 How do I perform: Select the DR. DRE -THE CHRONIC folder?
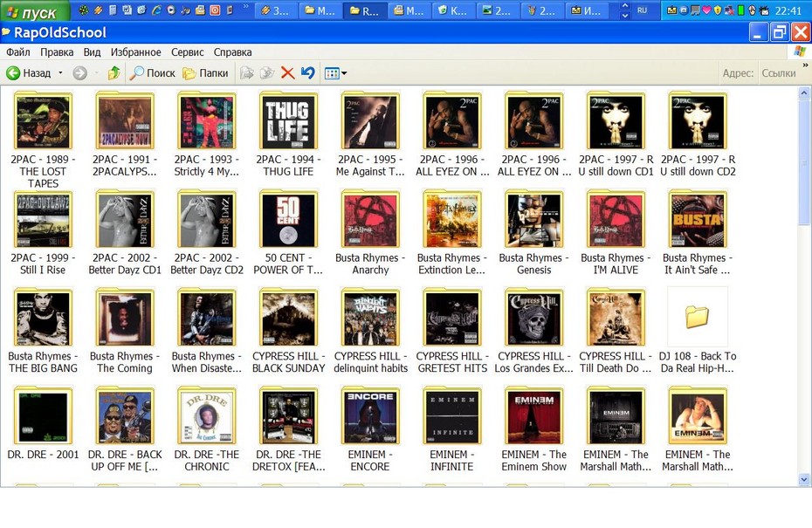coord(207,429)
